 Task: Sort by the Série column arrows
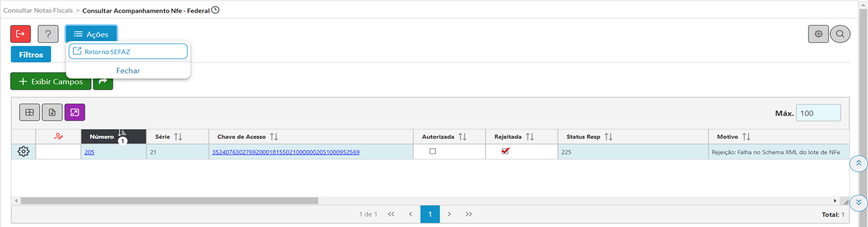(178, 136)
